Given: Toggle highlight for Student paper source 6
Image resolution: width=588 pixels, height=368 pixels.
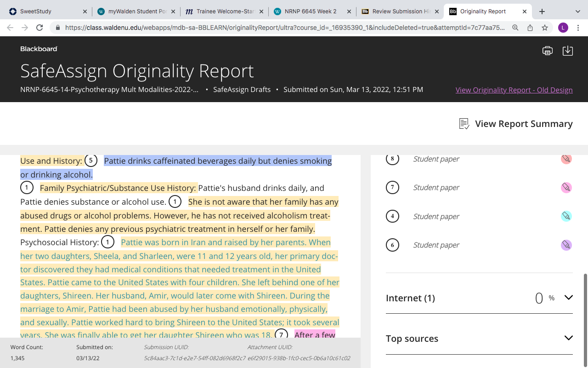Looking at the screenshot, I should tap(566, 245).
